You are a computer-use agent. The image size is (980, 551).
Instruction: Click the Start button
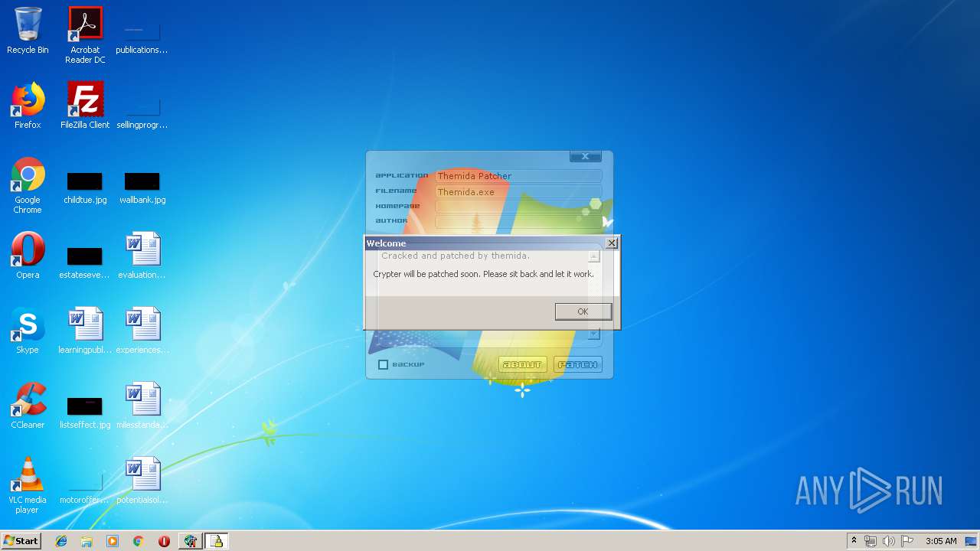[x=21, y=541]
